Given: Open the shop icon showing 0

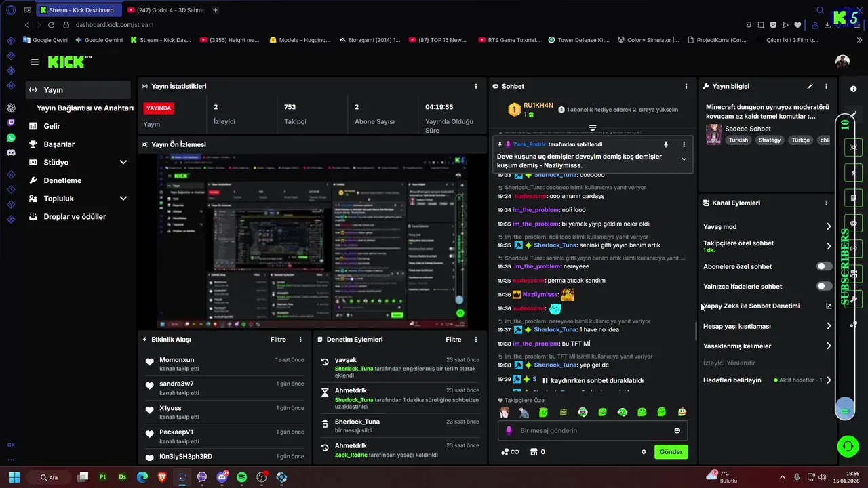Looking at the screenshot, I should (537, 452).
